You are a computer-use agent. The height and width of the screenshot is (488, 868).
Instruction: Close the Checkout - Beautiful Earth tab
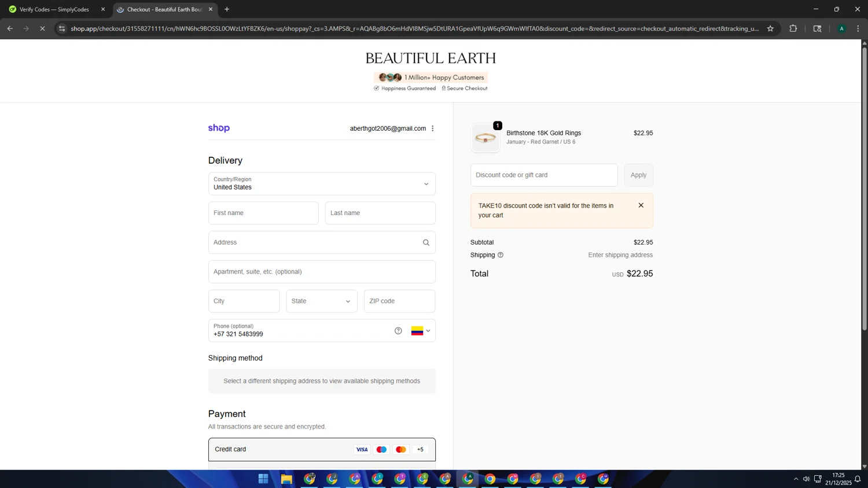(211, 9)
